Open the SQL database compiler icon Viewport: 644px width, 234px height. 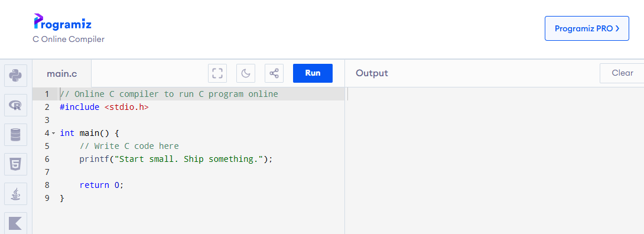point(15,135)
